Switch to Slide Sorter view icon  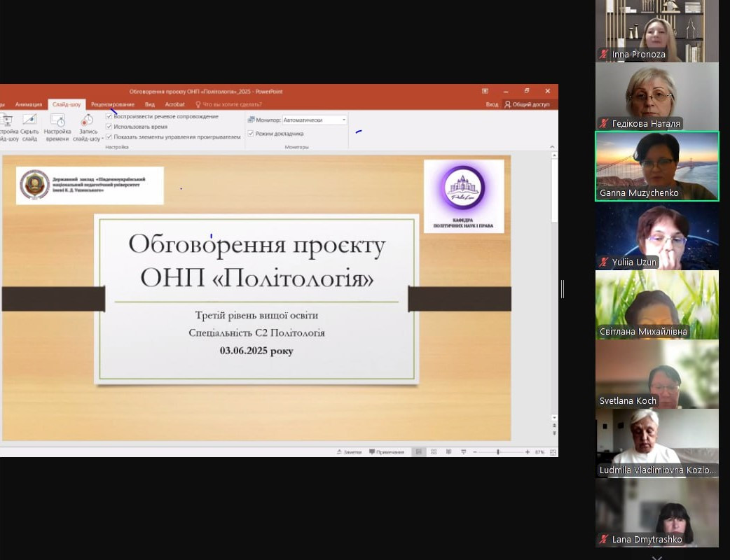[x=434, y=452]
